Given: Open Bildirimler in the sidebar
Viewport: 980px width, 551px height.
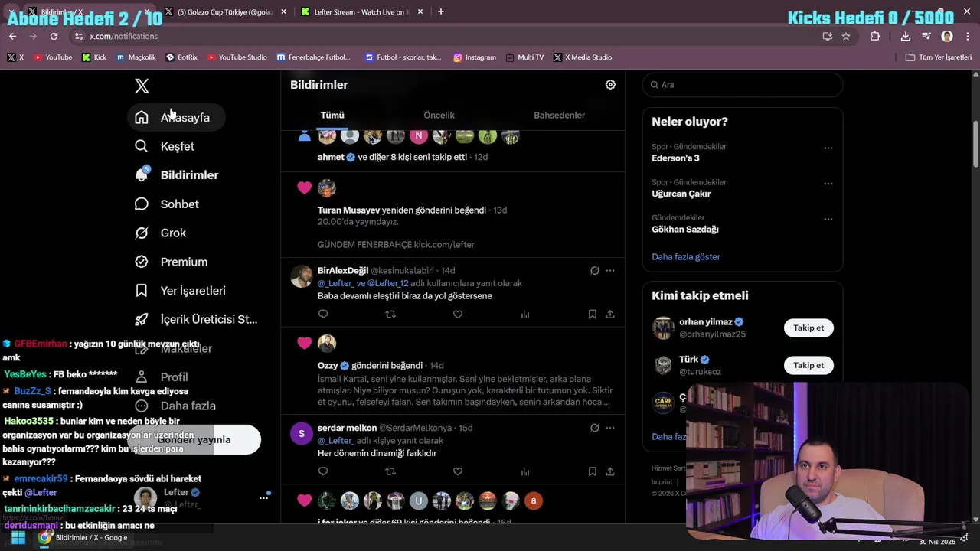Looking at the screenshot, I should [x=177, y=175].
